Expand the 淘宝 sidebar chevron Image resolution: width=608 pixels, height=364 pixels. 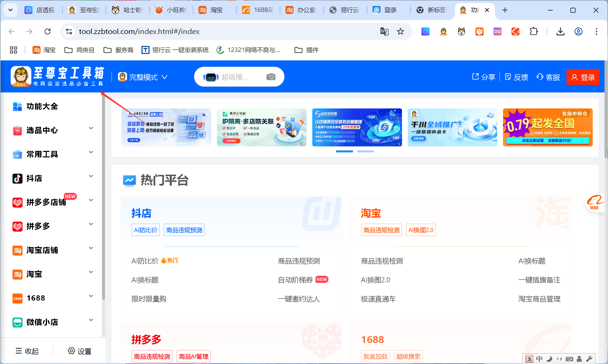point(91,272)
